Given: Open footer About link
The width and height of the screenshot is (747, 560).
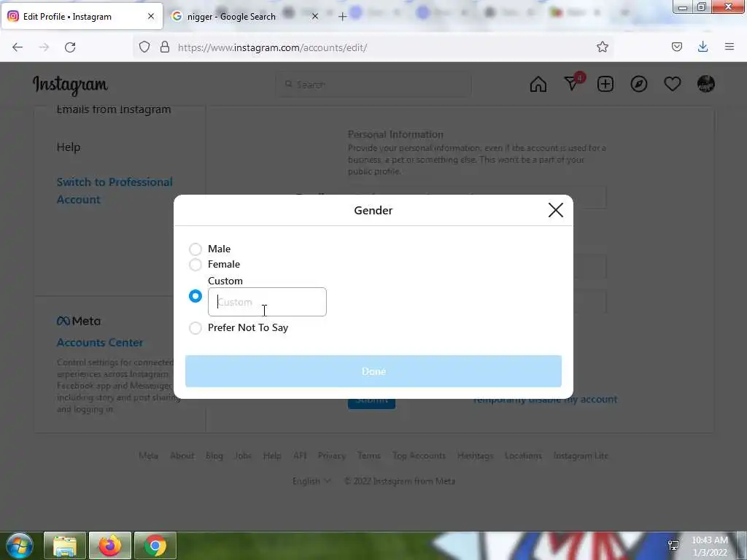Looking at the screenshot, I should coord(182,456).
